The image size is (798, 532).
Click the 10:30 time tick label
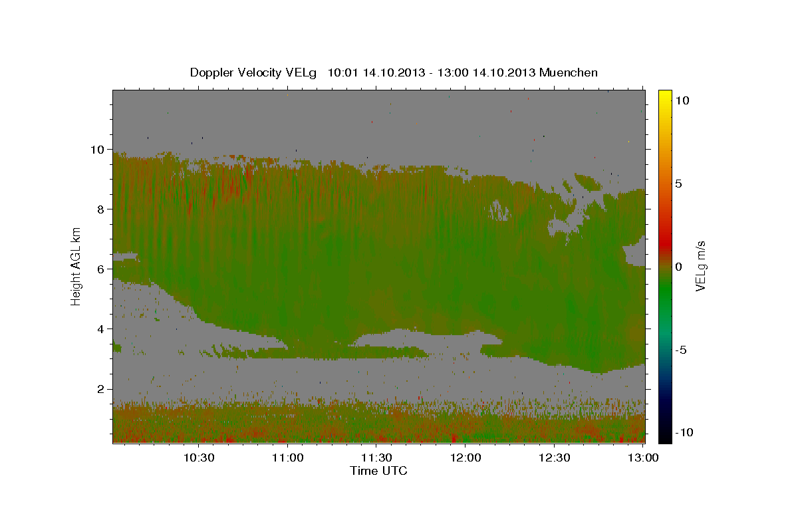(198, 458)
